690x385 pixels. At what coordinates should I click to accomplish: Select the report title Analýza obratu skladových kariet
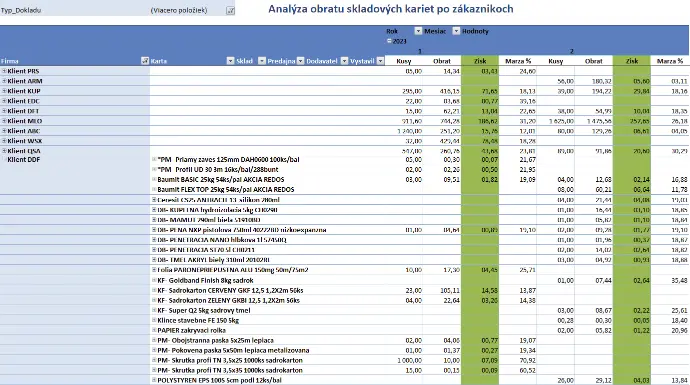391,9
